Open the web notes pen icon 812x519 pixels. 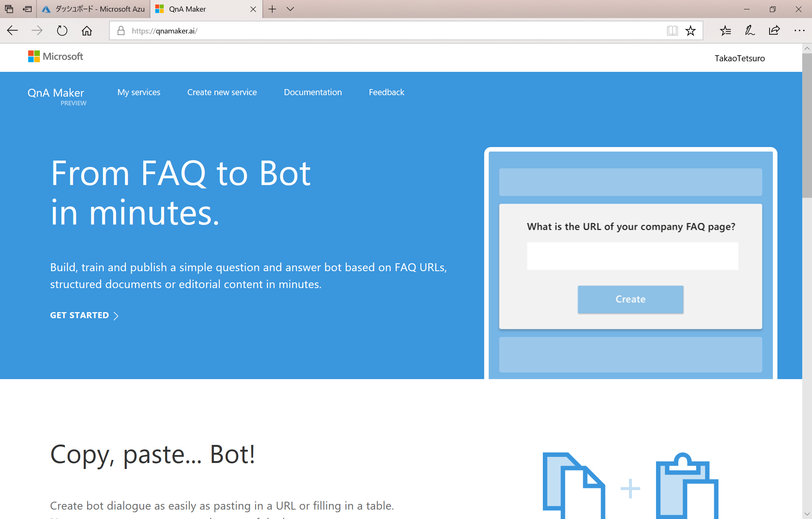point(750,30)
